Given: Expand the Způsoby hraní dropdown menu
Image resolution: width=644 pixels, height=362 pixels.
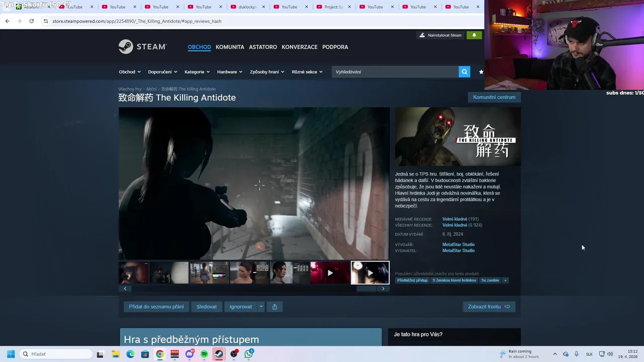Looking at the screenshot, I should [267, 72].
